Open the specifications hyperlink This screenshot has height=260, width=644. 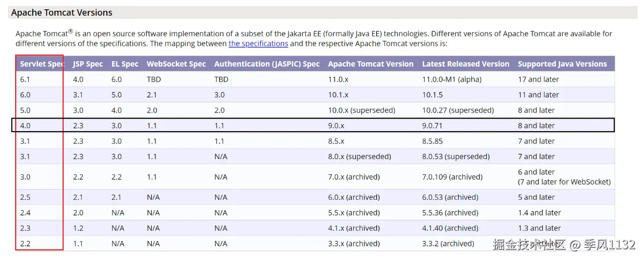(258, 44)
